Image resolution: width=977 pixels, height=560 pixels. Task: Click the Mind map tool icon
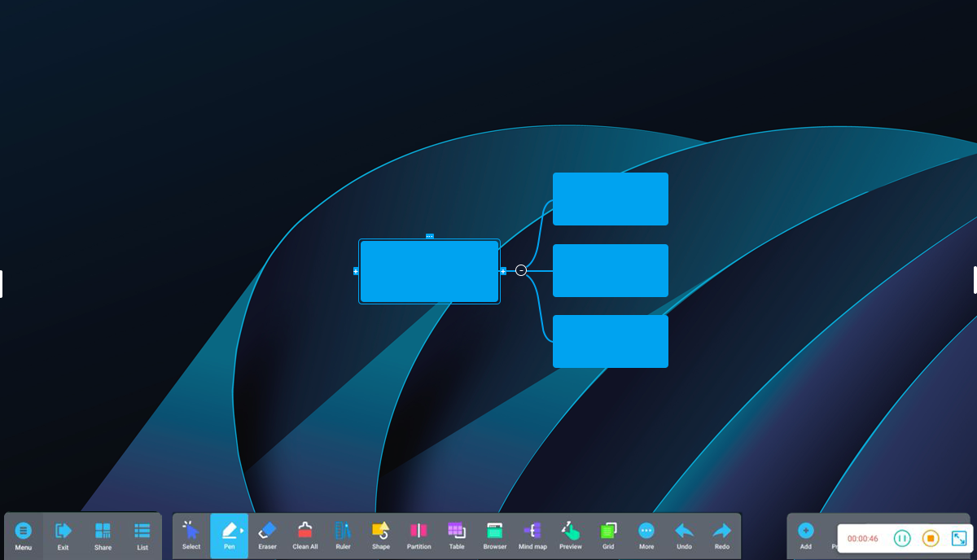pos(532,534)
